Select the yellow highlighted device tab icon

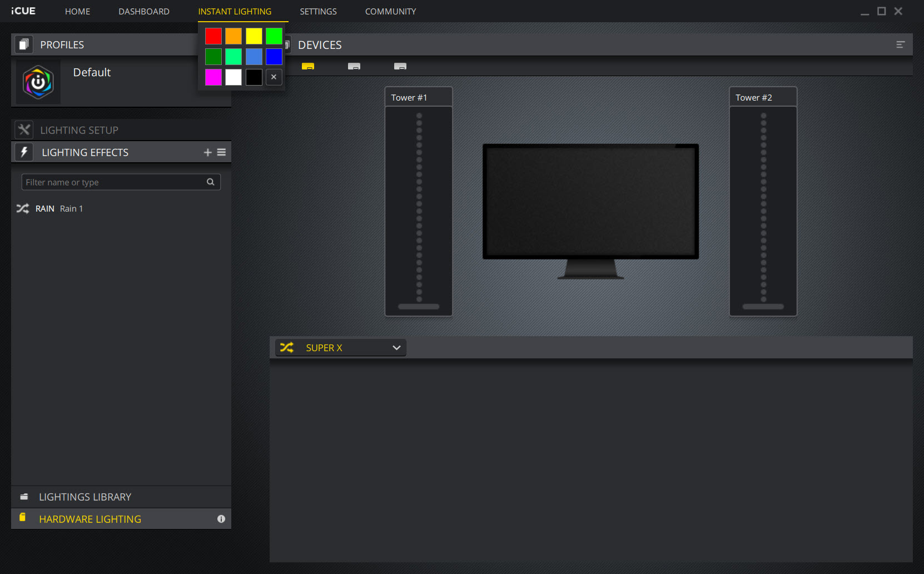coord(308,66)
